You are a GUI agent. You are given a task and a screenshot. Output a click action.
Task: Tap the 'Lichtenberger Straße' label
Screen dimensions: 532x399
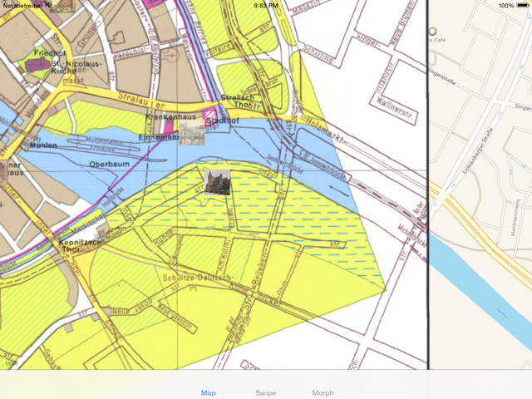point(478,151)
